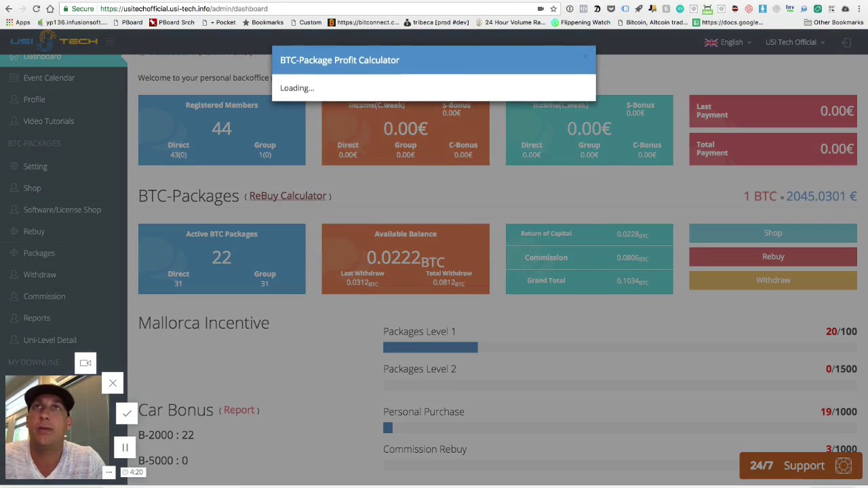Image resolution: width=868 pixels, height=488 pixels.
Task: Click the 24/7 Support lifebuoy icon
Action: point(844,466)
